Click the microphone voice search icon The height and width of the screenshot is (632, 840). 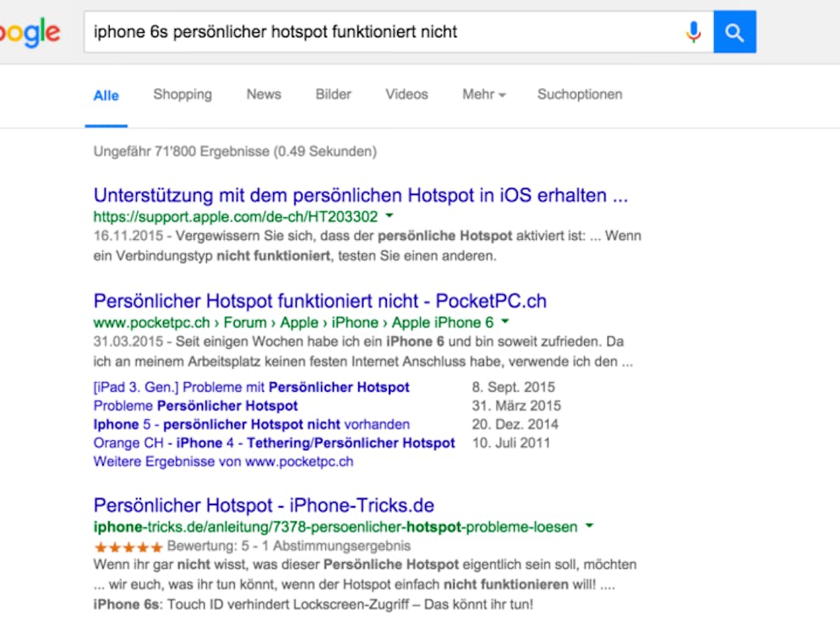[693, 32]
